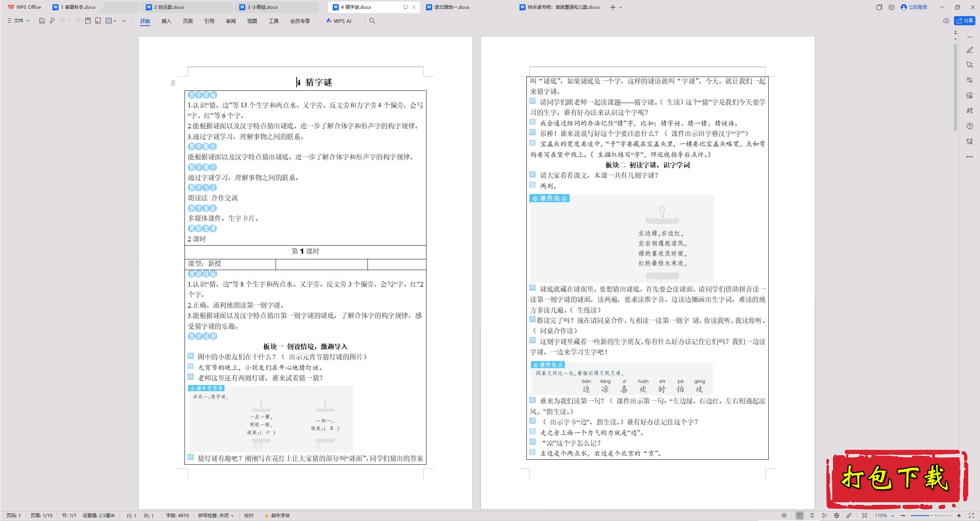
Task: Switch to outline view in the status bar
Action: pos(812,516)
